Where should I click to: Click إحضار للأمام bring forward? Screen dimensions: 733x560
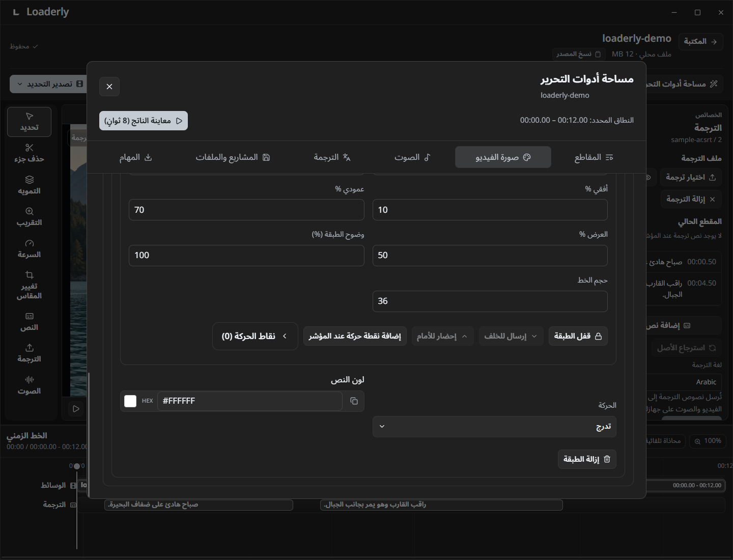[x=442, y=336]
